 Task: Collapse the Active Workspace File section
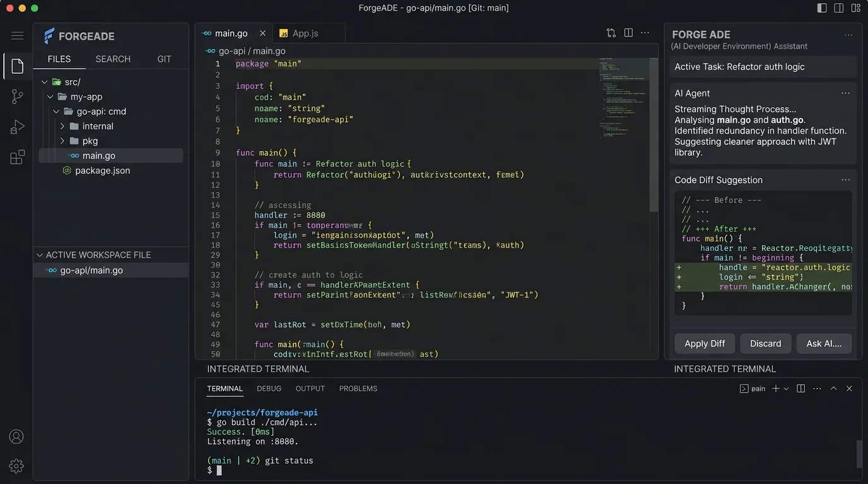pyautogui.click(x=40, y=255)
